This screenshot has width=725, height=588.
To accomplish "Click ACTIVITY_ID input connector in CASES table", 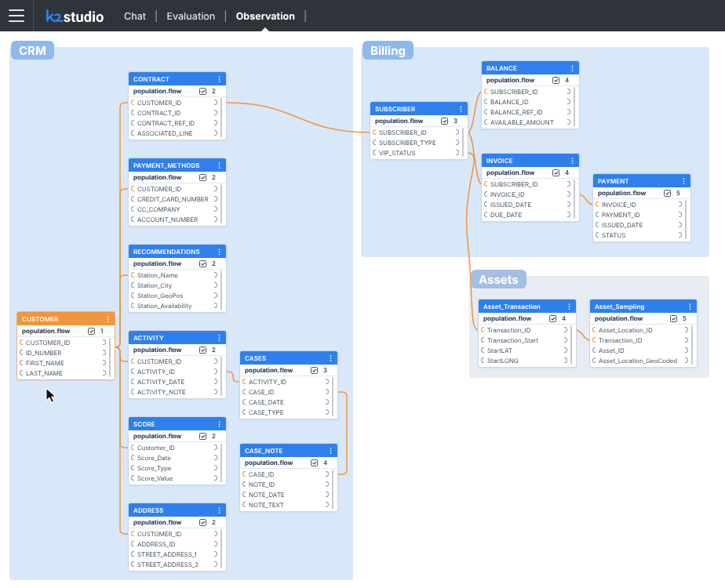I will [244, 382].
